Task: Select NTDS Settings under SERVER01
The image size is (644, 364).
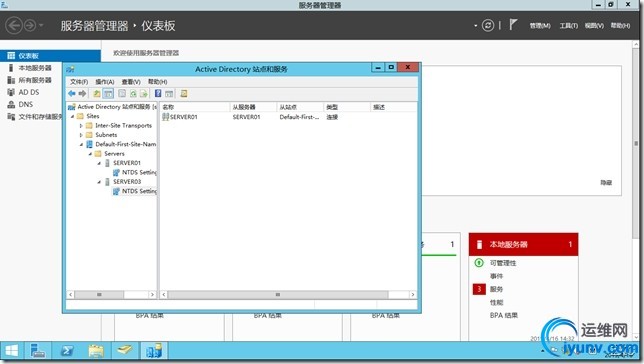Action: (x=139, y=173)
